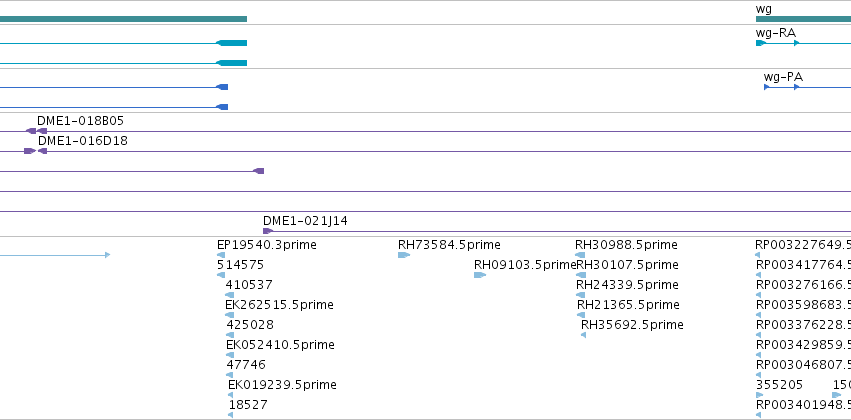The width and height of the screenshot is (851, 420).
Task: Select the EK262515.5prime label
Action: [x=279, y=305]
